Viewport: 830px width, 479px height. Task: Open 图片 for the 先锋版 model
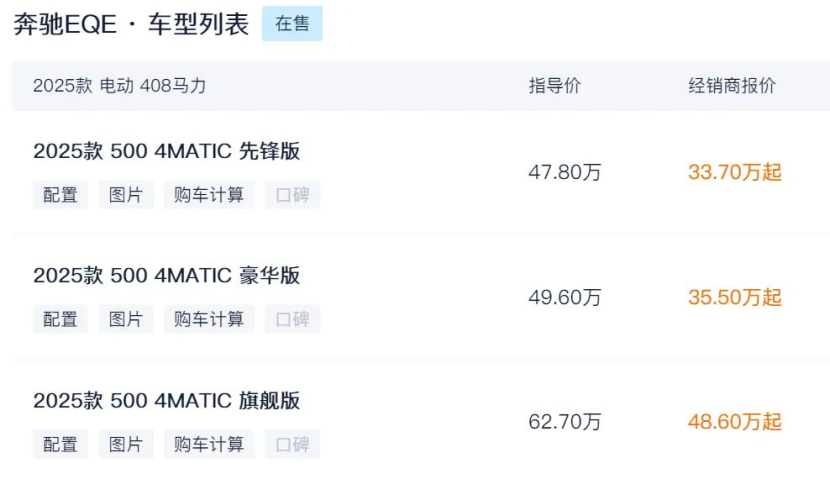click(126, 195)
